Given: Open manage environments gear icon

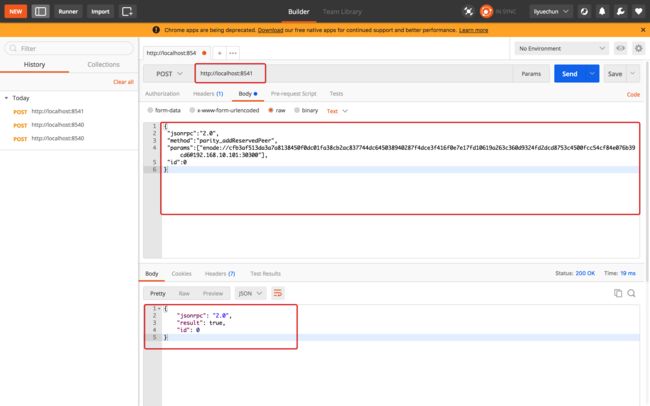Looking at the screenshot, I should 639,49.
